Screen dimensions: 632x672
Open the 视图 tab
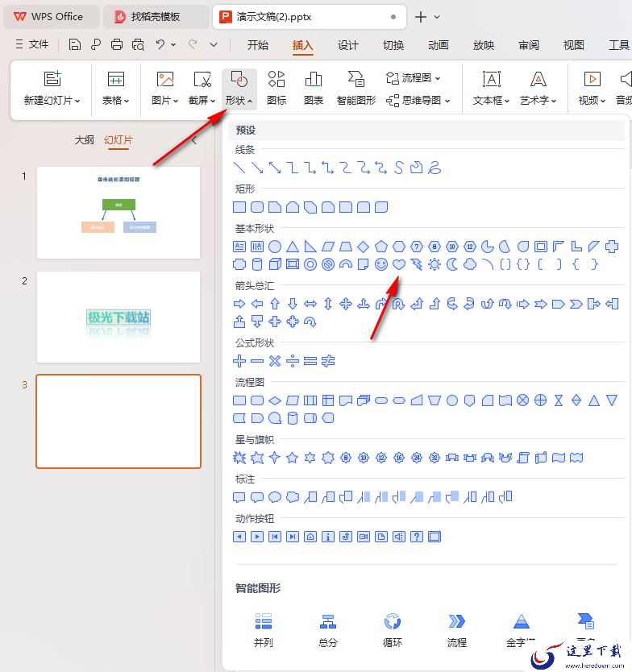coord(574,45)
